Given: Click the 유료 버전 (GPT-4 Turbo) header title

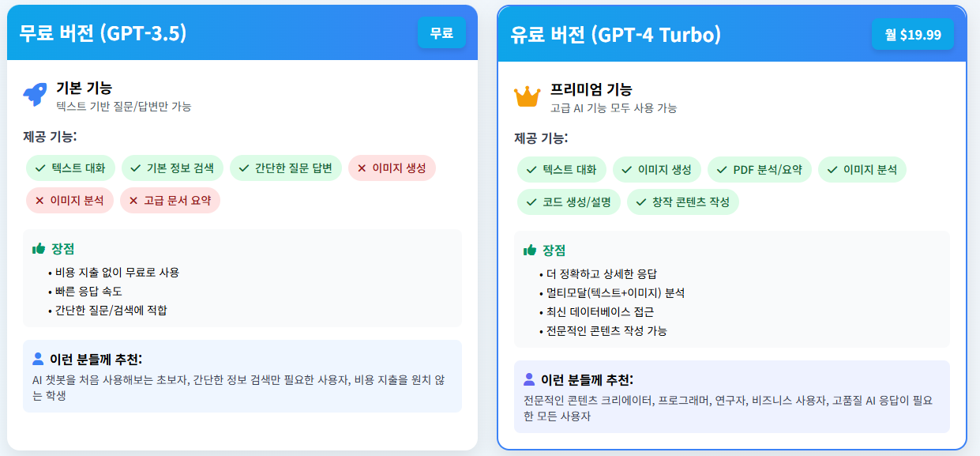Looking at the screenshot, I should pos(615,34).
